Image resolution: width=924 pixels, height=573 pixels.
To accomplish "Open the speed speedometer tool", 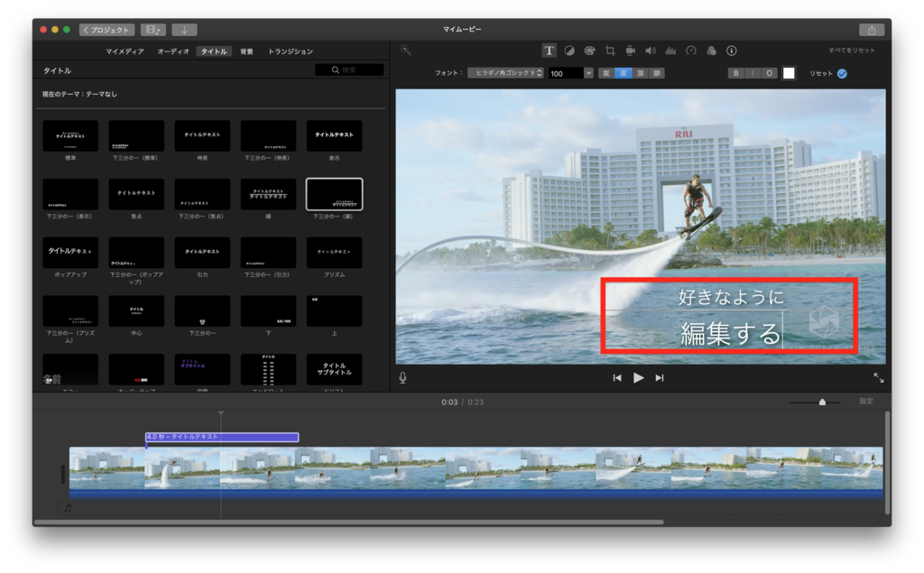I will [690, 51].
